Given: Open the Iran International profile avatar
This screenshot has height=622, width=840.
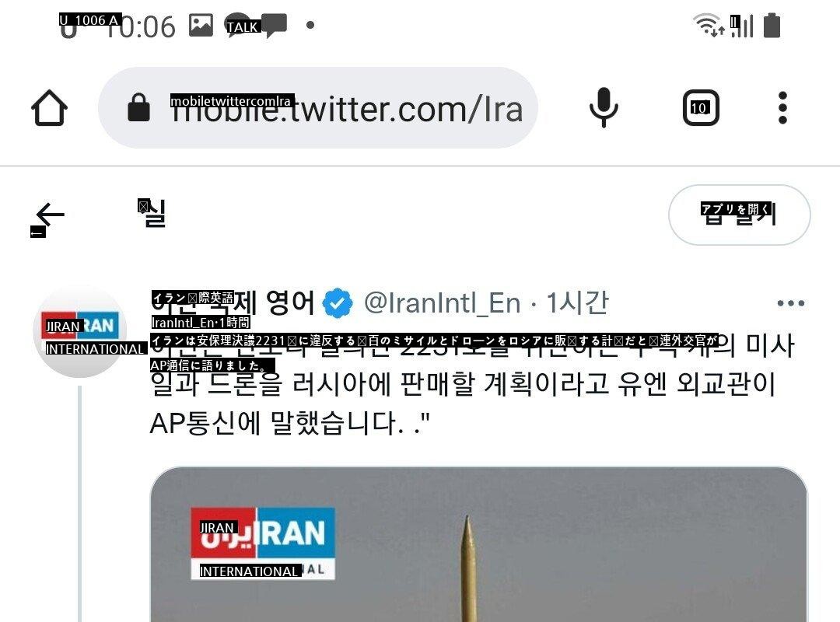Looking at the screenshot, I should [80, 332].
